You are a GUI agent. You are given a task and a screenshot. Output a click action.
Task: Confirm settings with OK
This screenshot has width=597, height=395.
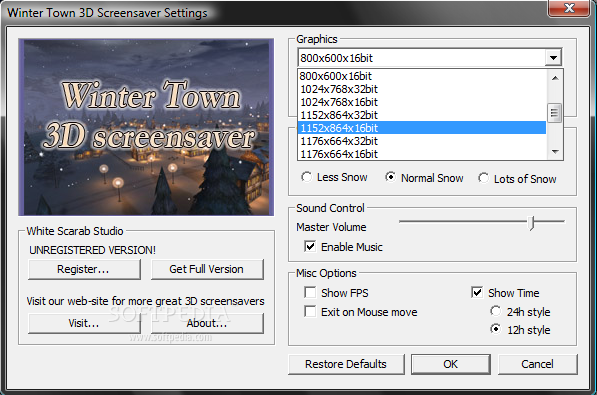tap(451, 364)
